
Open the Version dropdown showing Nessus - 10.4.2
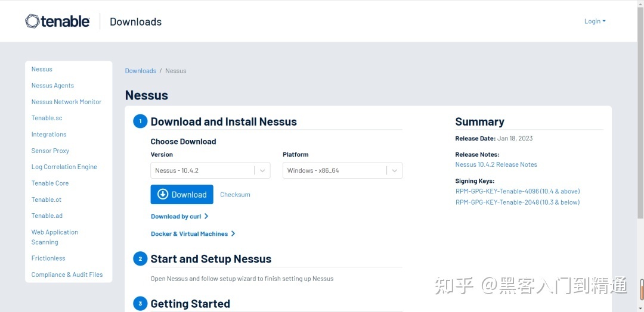tap(210, 170)
